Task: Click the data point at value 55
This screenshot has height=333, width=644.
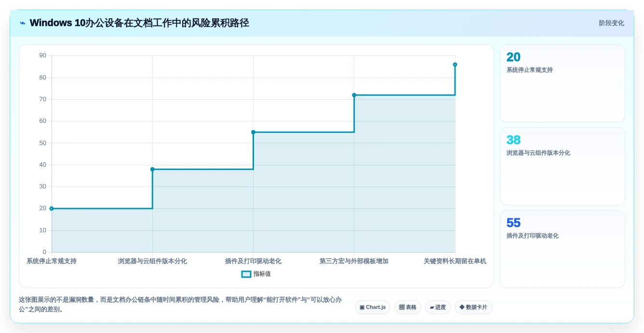Action: point(253,132)
